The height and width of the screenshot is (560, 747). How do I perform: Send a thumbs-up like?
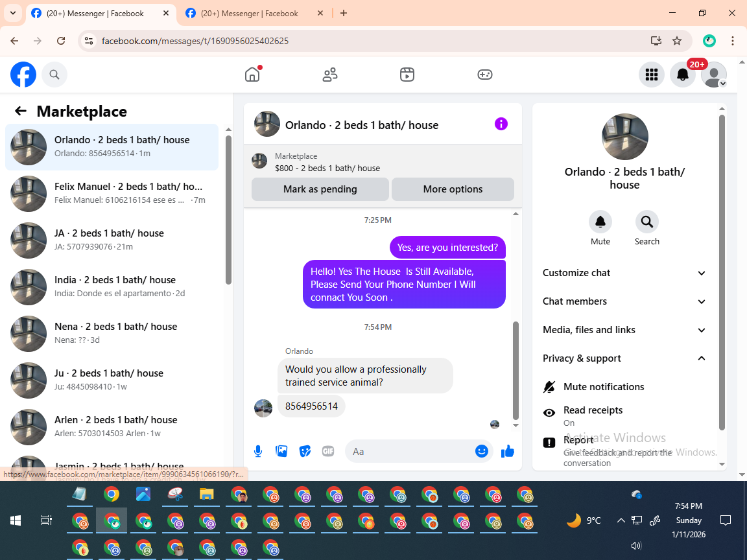[x=508, y=451]
